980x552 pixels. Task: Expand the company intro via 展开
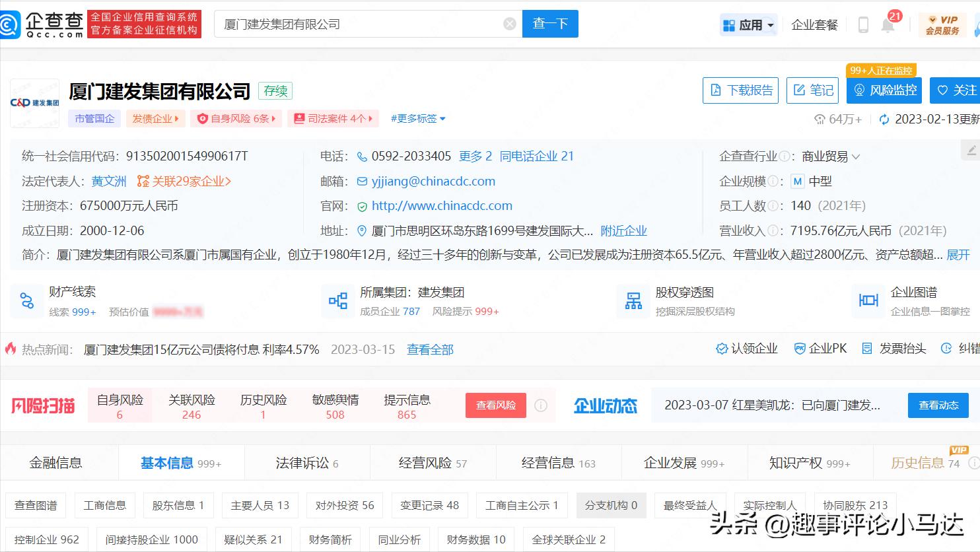tap(956, 254)
